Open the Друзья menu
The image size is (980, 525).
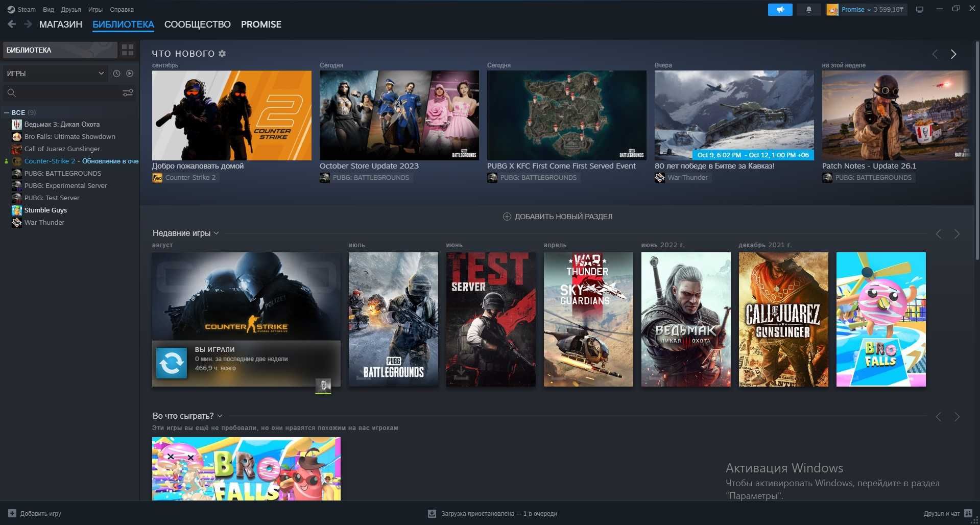[x=71, y=9]
